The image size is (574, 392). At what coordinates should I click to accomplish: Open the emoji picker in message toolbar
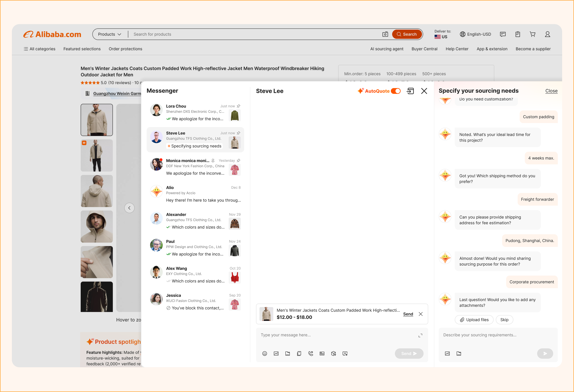click(x=264, y=353)
